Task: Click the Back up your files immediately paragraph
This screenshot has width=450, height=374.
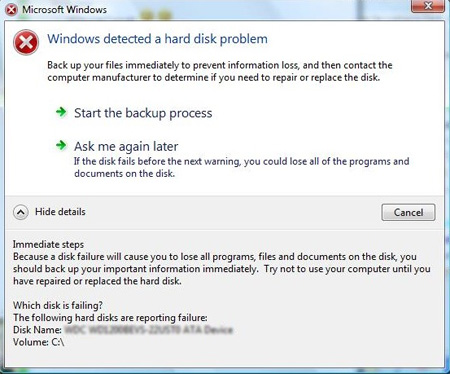Action: [220, 71]
